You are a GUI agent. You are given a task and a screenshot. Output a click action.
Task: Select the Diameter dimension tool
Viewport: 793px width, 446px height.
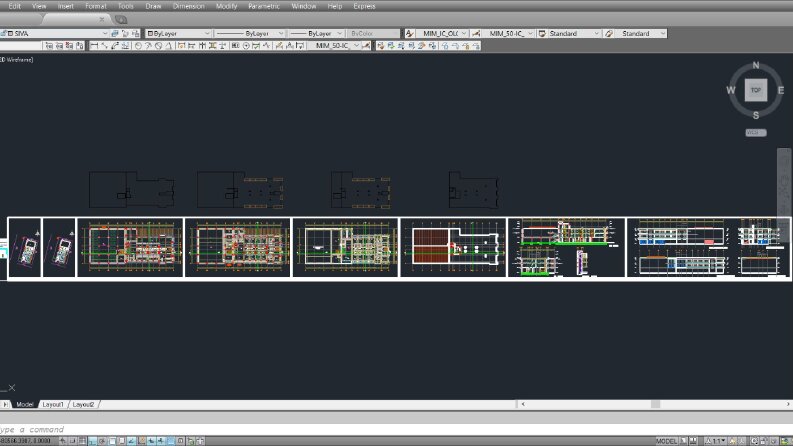coord(158,46)
